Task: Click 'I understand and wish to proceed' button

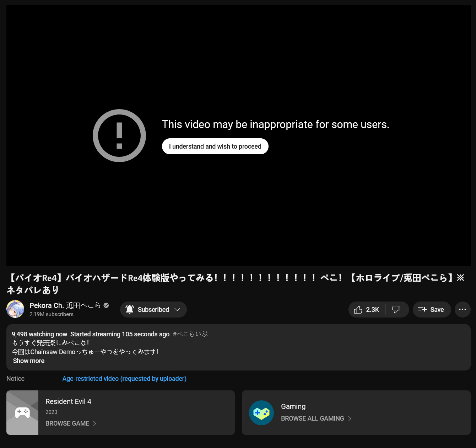Action: [x=215, y=146]
